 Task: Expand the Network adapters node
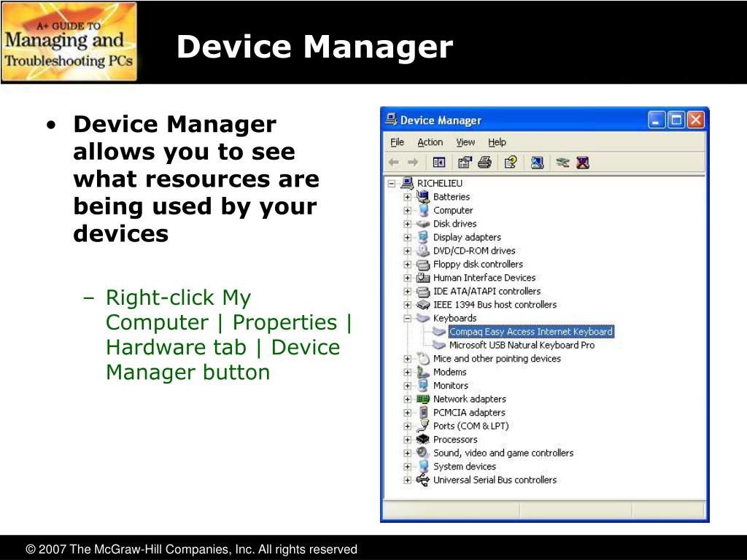click(x=407, y=399)
